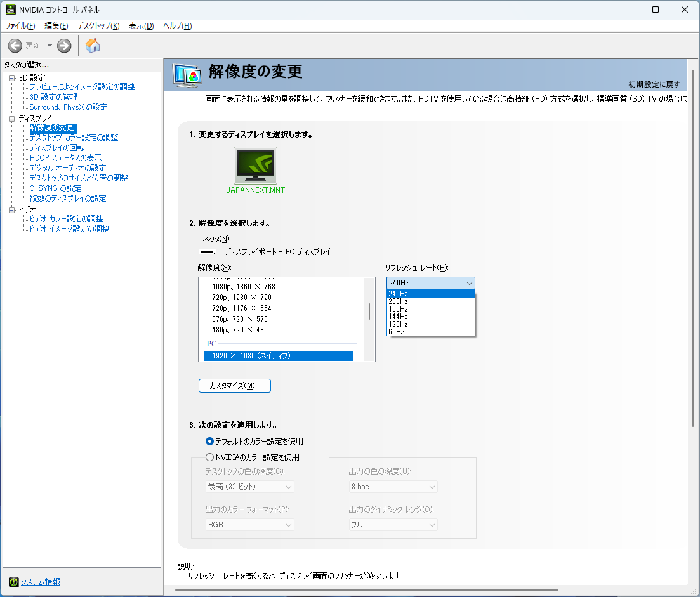Click the refresh rate combo box arrow
This screenshot has height=597, width=700.
tap(469, 283)
